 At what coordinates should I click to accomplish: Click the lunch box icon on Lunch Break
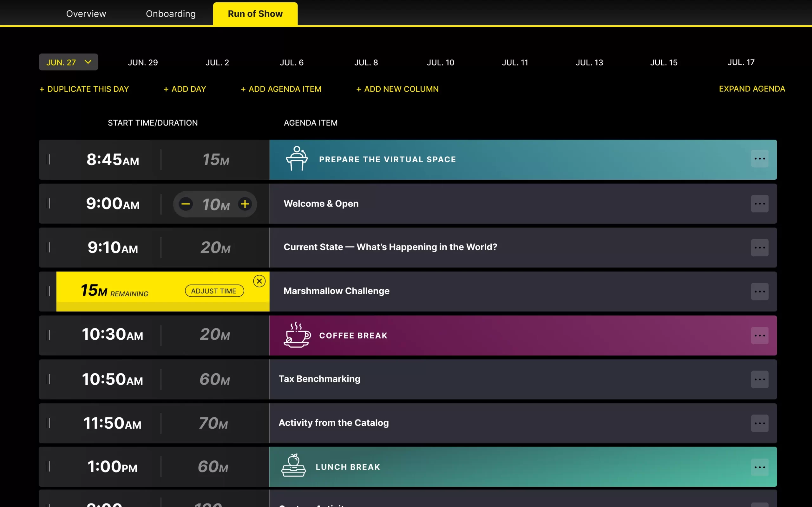293,465
